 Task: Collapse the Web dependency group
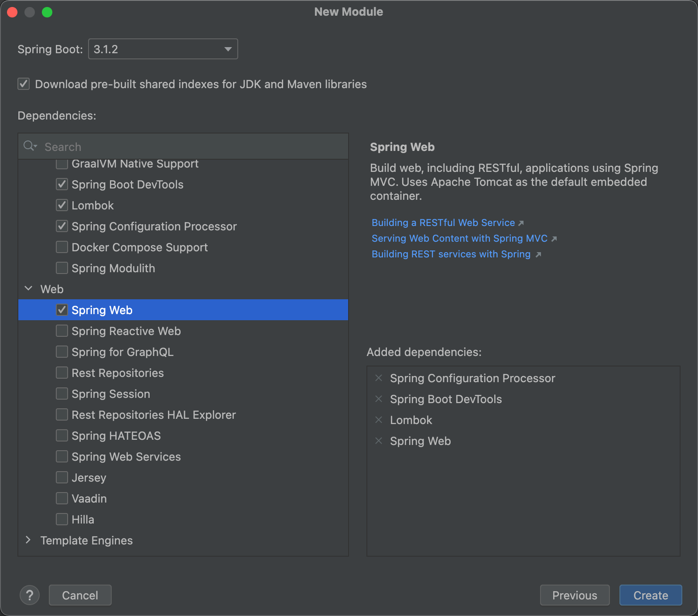coord(29,289)
